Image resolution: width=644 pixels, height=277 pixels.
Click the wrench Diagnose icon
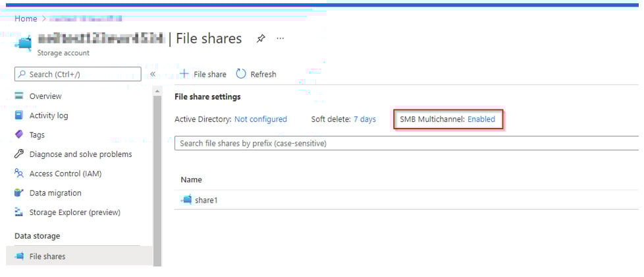[19, 154]
